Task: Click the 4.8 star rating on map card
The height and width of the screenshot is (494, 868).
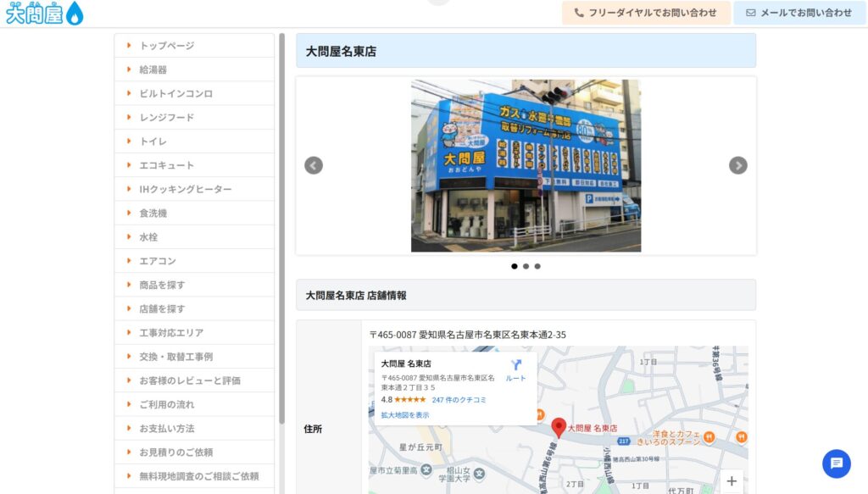Action: pos(403,399)
